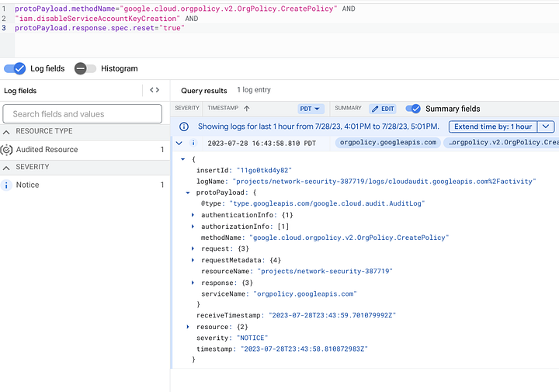The width and height of the screenshot is (559, 392).
Task: Enable the Histogram toggle
Action: click(x=85, y=68)
